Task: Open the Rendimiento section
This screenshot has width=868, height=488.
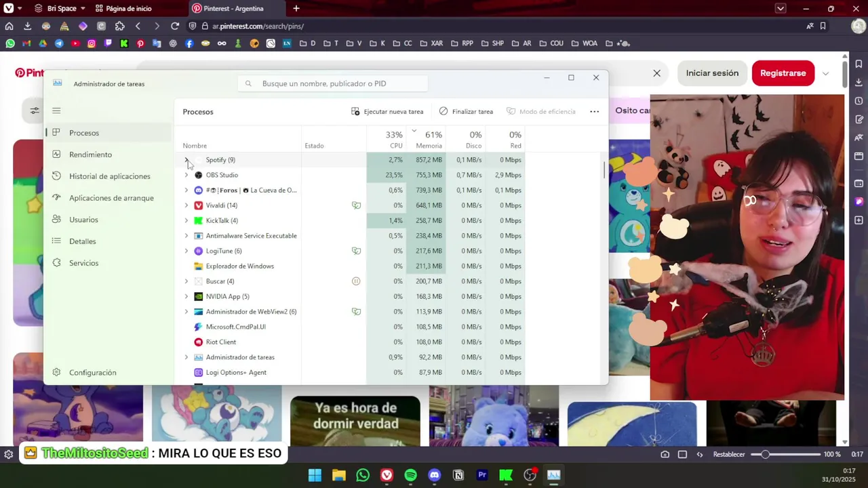Action: tap(108, 155)
